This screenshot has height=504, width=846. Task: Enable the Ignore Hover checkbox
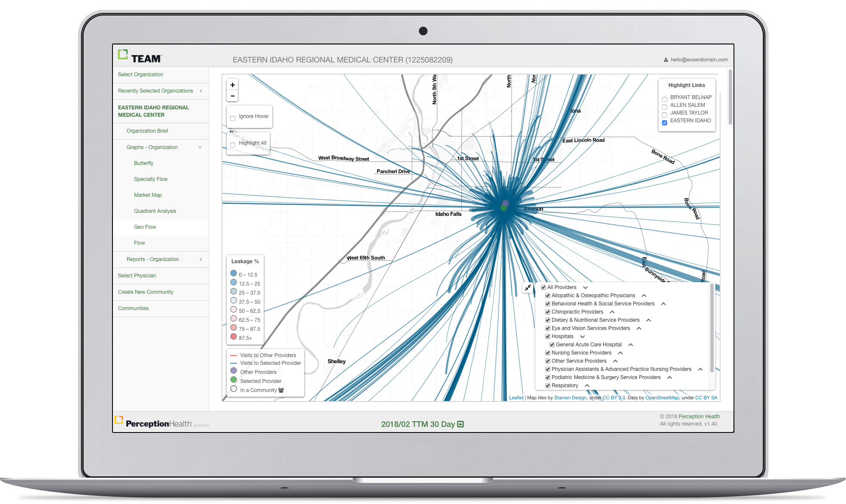point(233,118)
